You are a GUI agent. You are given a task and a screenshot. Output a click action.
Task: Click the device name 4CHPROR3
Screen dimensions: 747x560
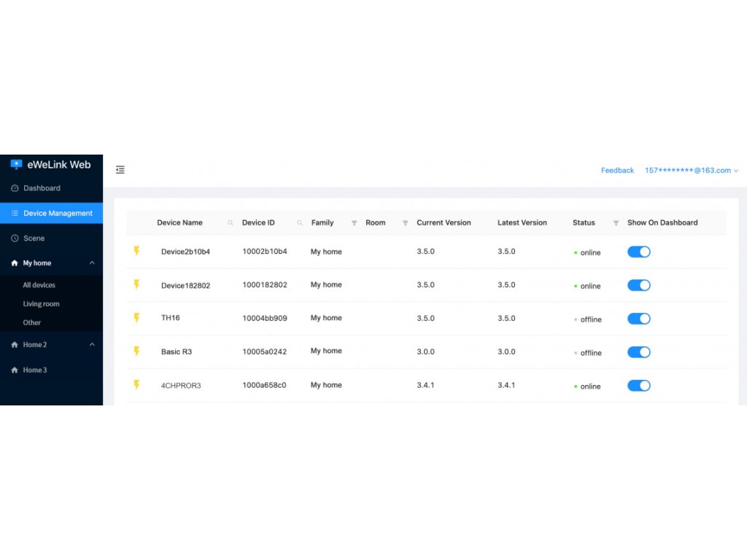(x=181, y=386)
